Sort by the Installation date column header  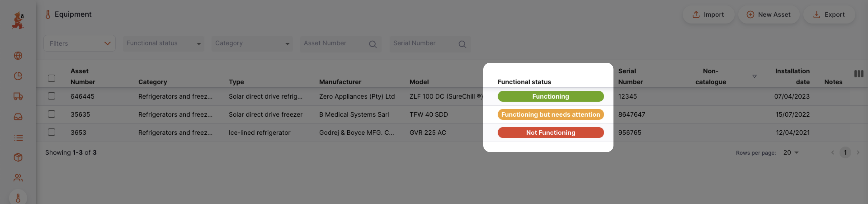point(792,76)
